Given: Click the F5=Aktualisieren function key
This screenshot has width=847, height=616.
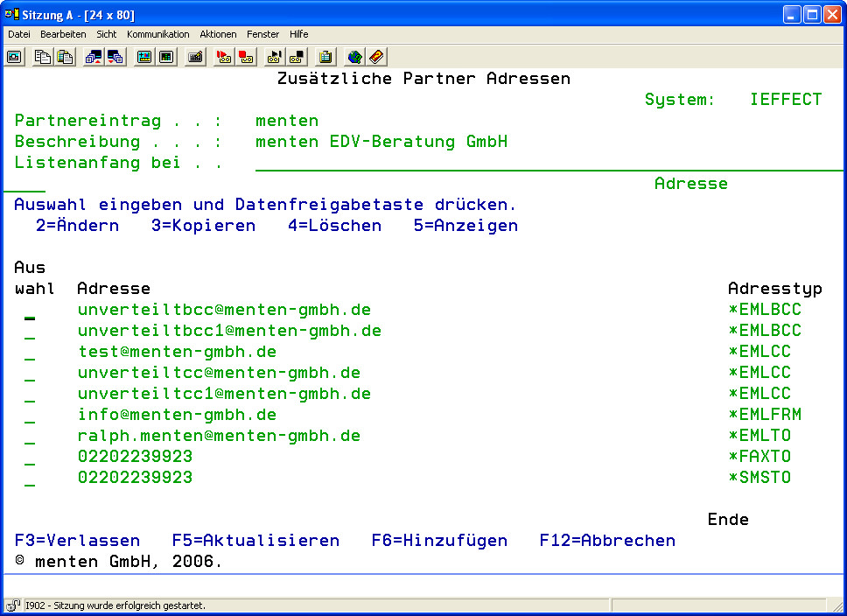Looking at the screenshot, I should (x=255, y=541).
